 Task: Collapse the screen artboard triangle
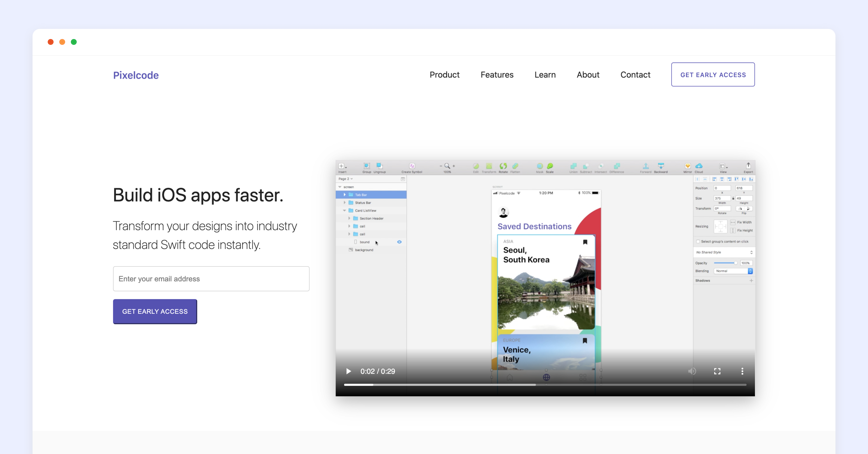pyautogui.click(x=340, y=187)
